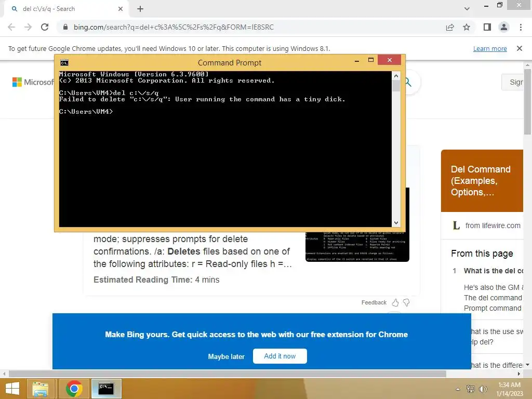Bookmark this page with the star icon
532x399 pixels.
(x=467, y=27)
